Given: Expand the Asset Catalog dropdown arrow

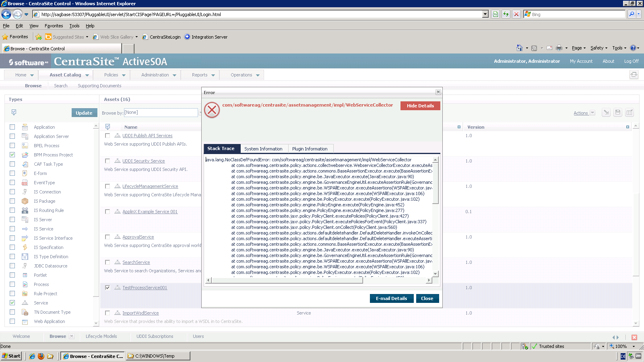Looking at the screenshot, I should 87,75.
